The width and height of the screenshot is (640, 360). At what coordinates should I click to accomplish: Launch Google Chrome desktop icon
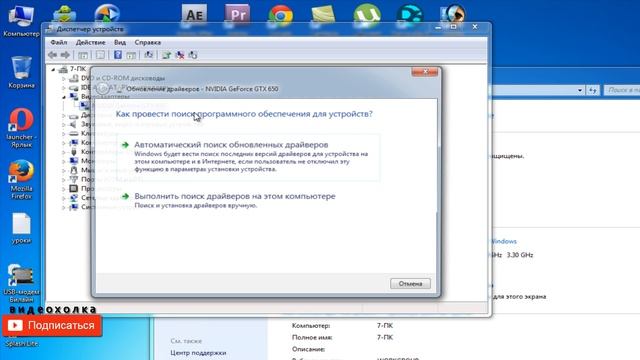(x=280, y=16)
